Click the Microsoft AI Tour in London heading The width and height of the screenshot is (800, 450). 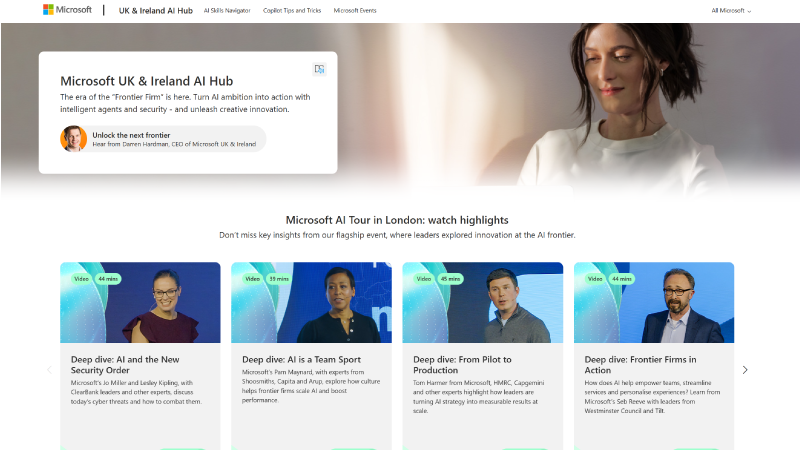click(397, 220)
